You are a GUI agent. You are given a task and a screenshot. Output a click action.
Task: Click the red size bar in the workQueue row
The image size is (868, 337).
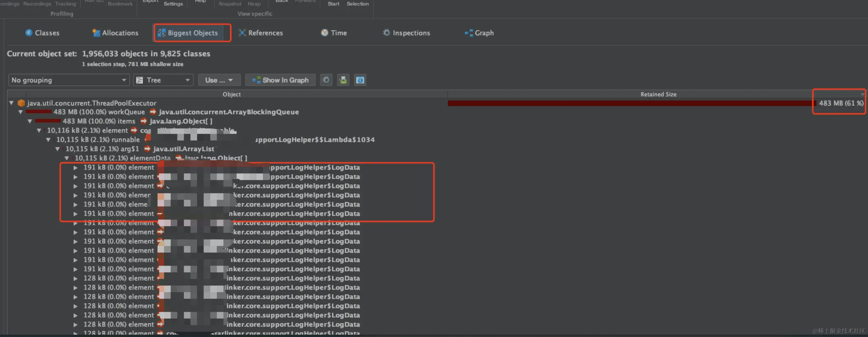click(x=39, y=112)
